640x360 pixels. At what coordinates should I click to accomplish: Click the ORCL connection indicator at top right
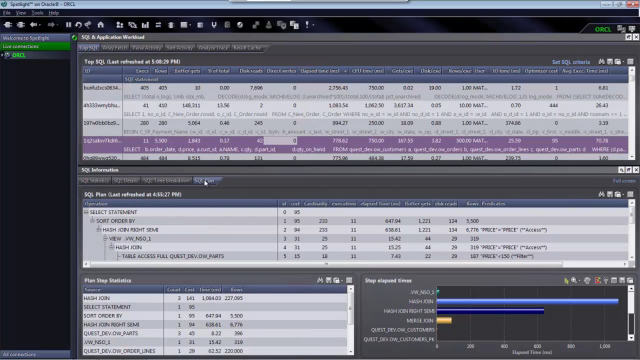602,29
